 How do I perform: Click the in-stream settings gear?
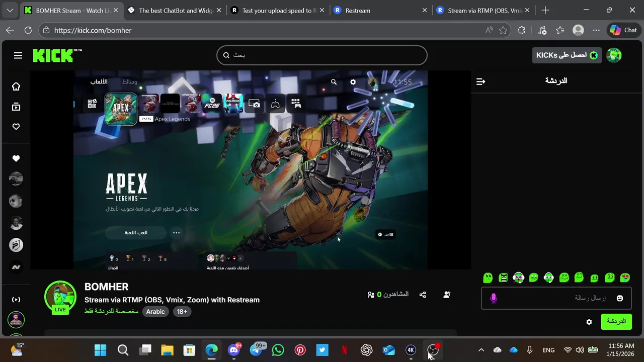[353, 82]
